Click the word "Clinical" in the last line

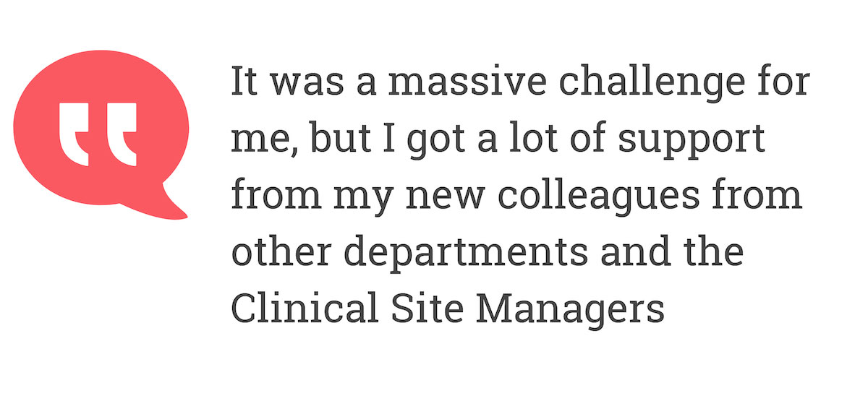304,309
